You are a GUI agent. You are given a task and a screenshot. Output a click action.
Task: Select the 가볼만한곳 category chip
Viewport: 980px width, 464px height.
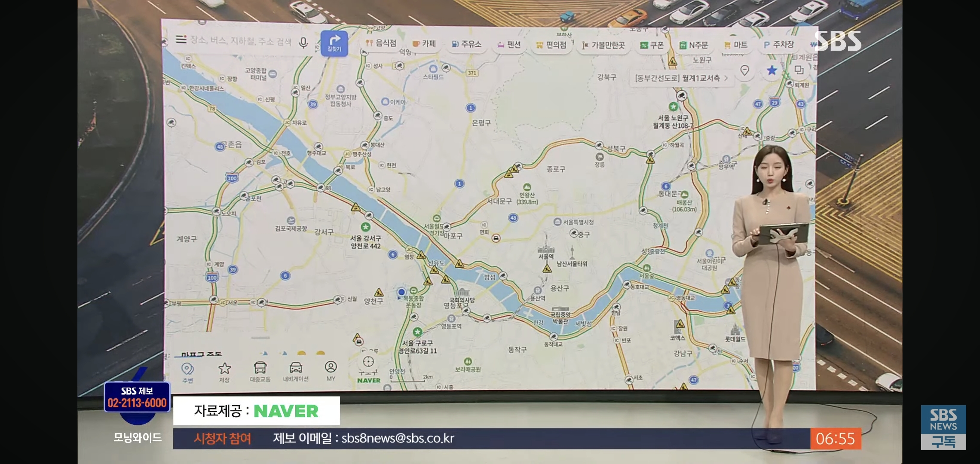click(x=603, y=45)
